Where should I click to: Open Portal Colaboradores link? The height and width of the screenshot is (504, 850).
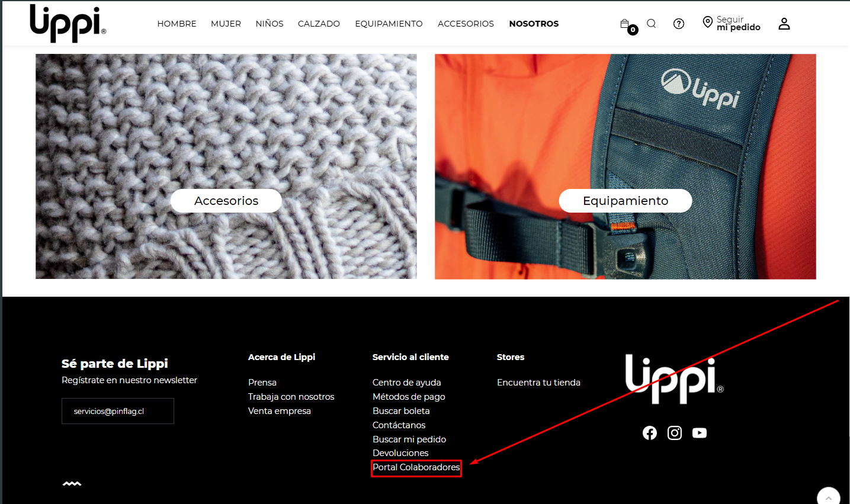point(416,467)
